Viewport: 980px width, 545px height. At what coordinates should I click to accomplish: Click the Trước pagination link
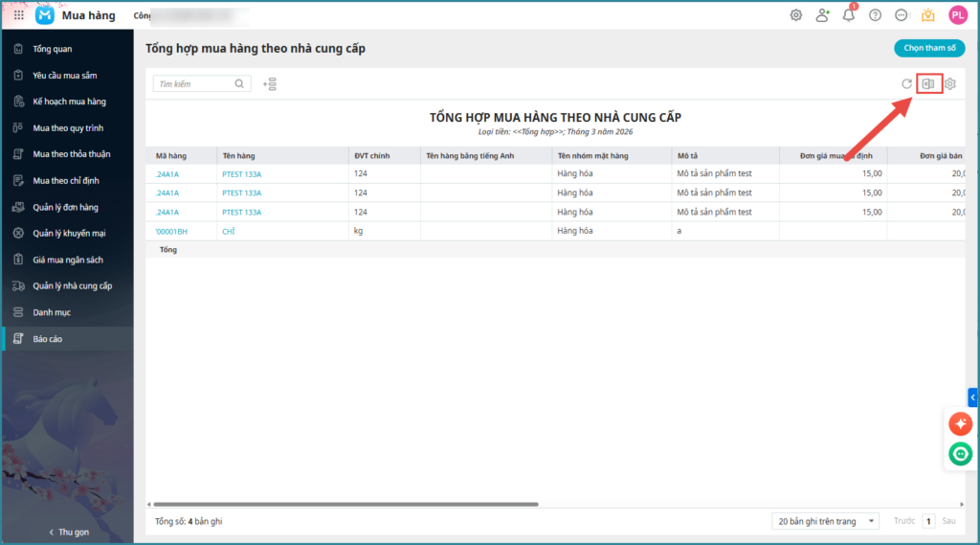[903, 521]
